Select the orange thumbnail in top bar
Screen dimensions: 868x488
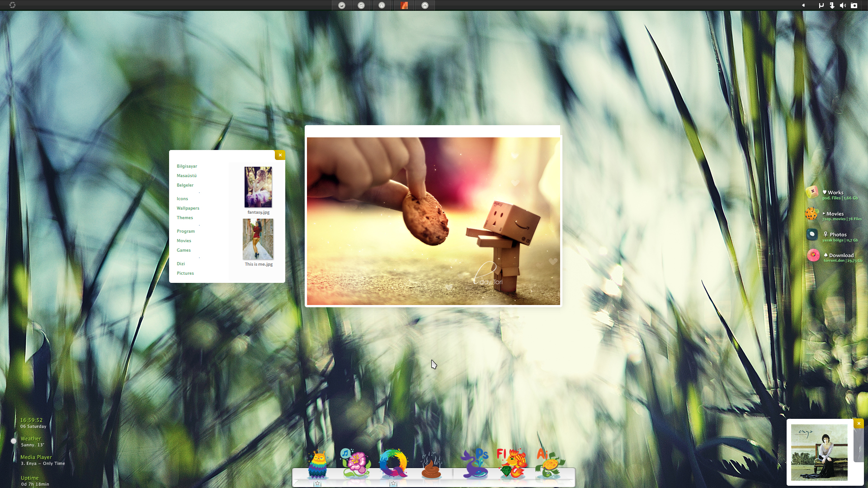(x=404, y=5)
